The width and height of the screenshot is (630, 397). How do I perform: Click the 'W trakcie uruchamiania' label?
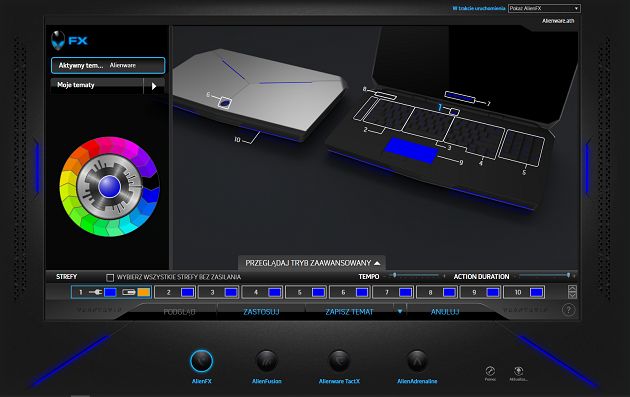click(x=479, y=8)
